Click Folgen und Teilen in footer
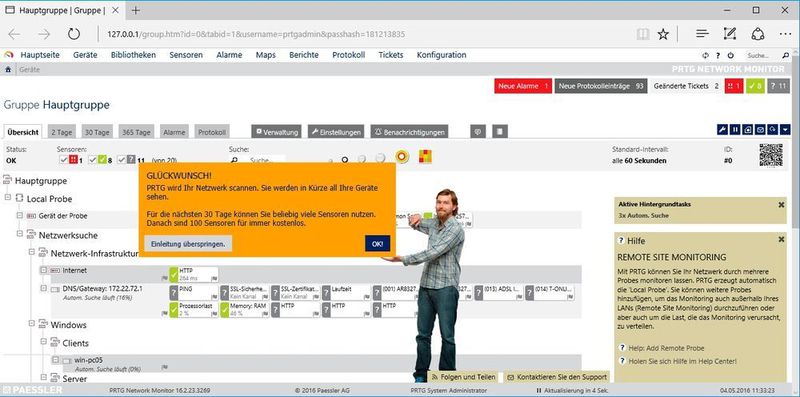Viewport: 800px width, 397px height. (463, 377)
